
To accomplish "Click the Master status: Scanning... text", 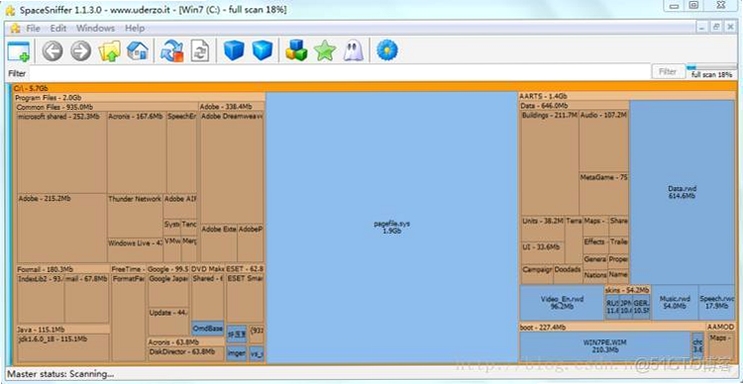I will click(60, 374).
